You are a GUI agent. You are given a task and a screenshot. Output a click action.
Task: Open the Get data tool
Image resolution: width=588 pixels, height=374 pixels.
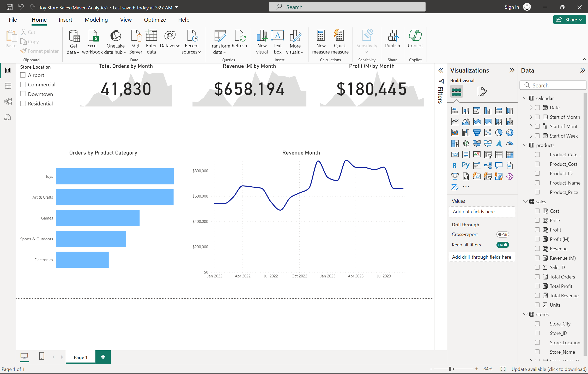tap(73, 42)
